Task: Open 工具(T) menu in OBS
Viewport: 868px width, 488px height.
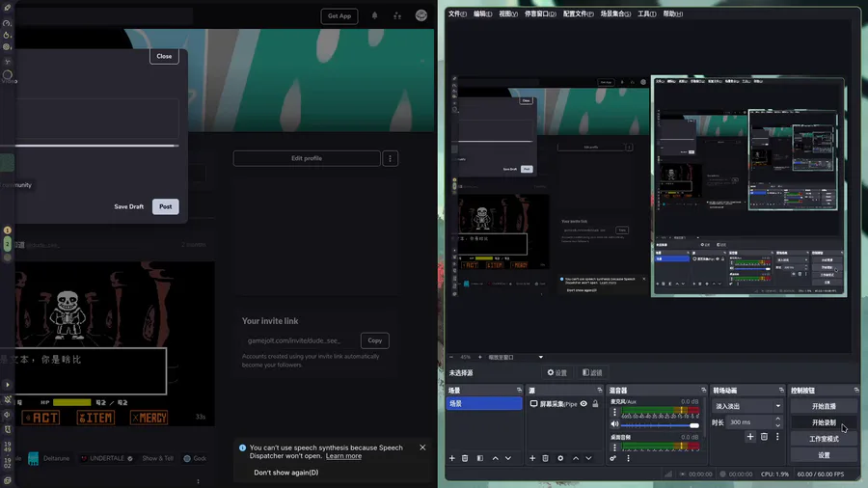Action: point(646,14)
